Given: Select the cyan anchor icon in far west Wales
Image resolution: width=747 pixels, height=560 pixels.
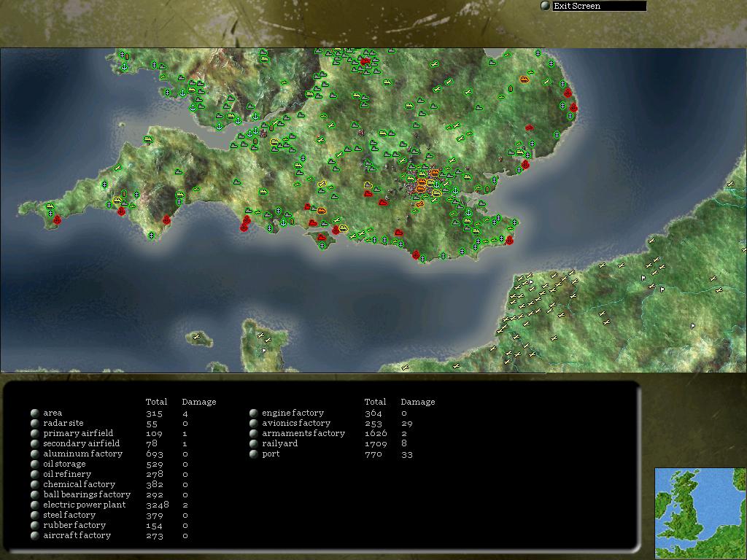Looking at the screenshot, I should point(124,66).
